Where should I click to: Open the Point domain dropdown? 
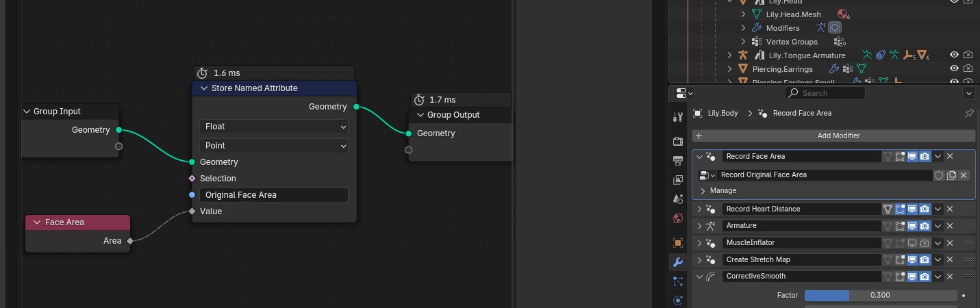(x=274, y=146)
